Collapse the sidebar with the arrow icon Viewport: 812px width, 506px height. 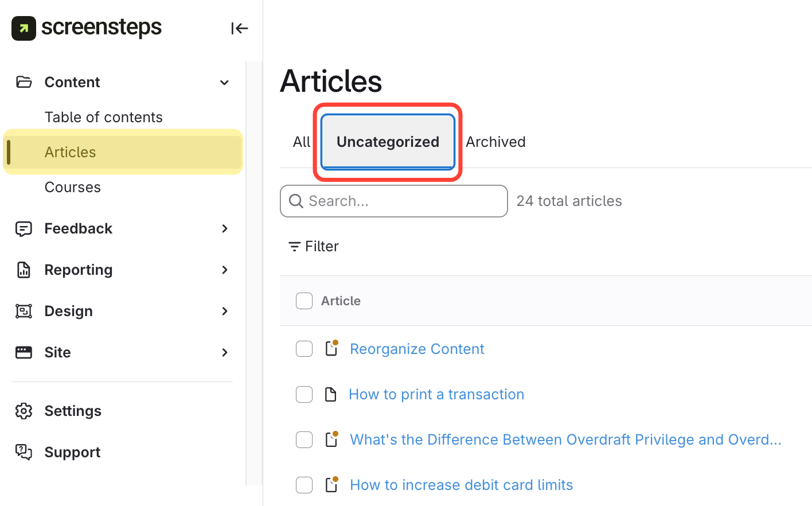coord(239,28)
